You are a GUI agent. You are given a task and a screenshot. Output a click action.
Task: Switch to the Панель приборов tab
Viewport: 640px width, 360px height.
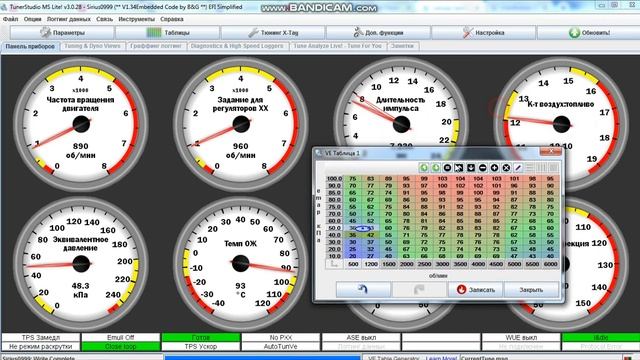click(30, 46)
